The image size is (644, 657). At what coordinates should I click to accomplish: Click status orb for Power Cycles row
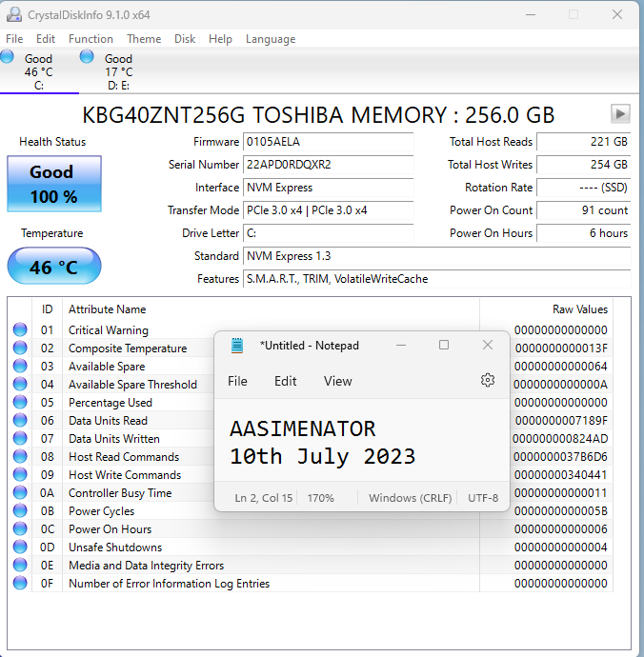click(20, 510)
